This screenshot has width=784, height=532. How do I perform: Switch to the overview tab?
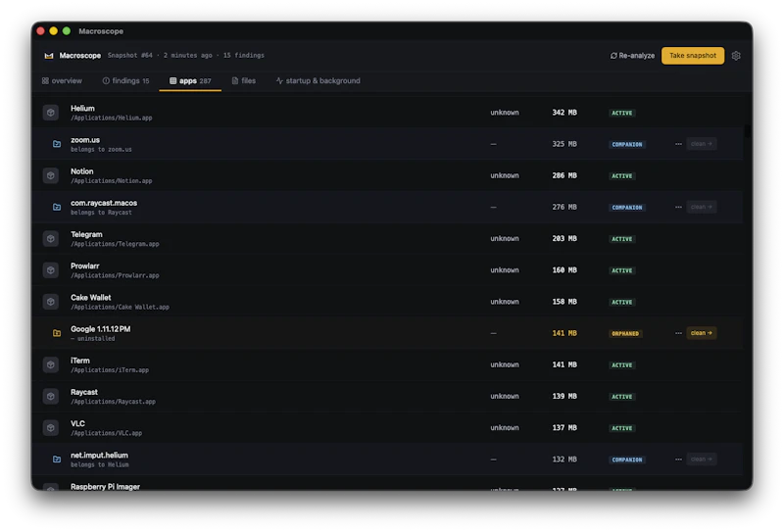[62, 80]
